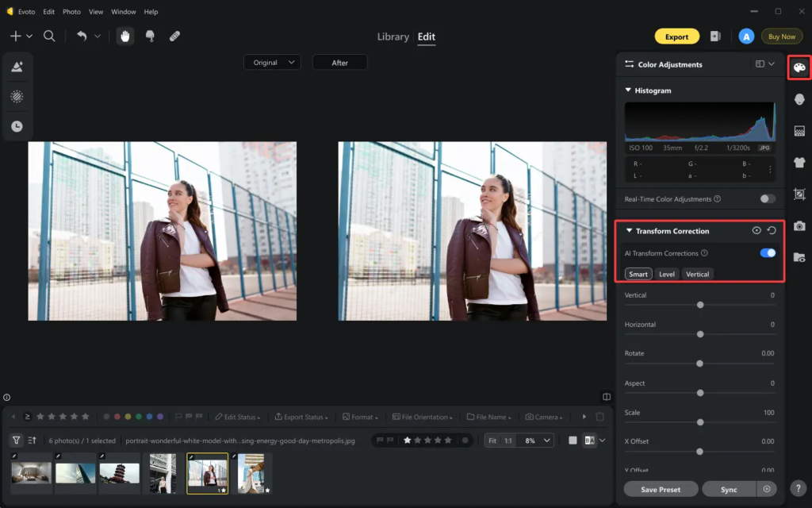Select the Level correction mode
Screen dimensions: 812x508
click(x=667, y=274)
